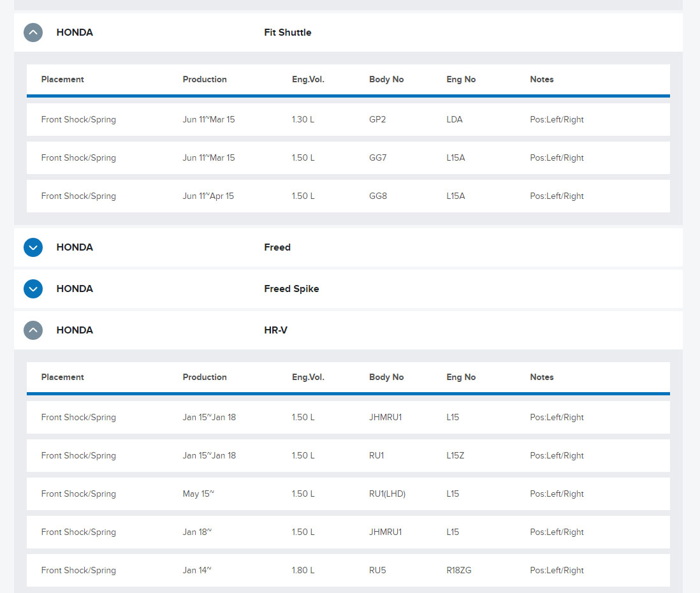Viewport: 700px width, 593px height.
Task: Click HONDA label in HR-V row
Action: (75, 330)
